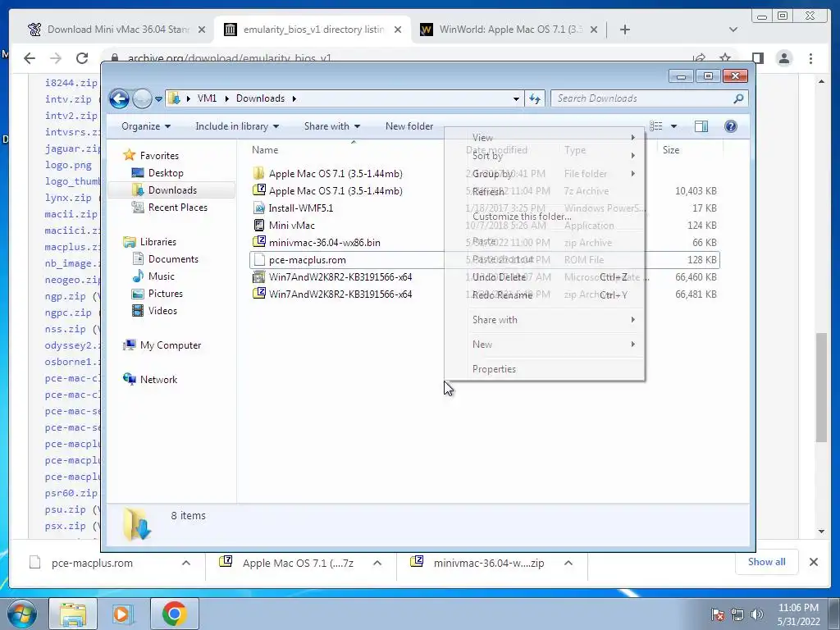Click the volume icon in system tray
The image size is (840, 630).
click(757, 614)
